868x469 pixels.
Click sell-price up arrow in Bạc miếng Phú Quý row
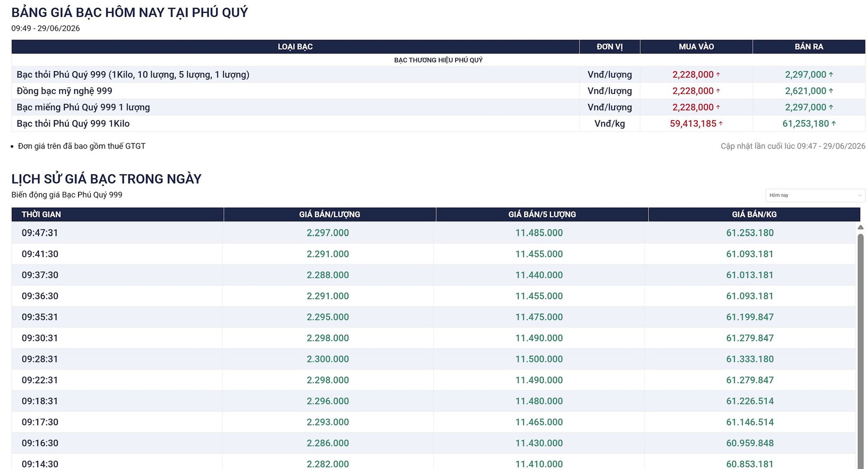click(x=831, y=107)
